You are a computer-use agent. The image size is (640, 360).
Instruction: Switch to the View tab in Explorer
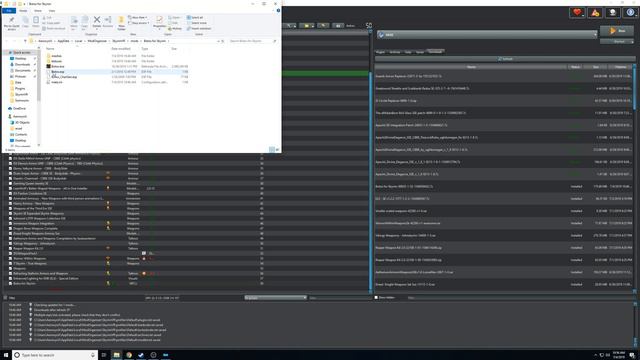[52, 11]
